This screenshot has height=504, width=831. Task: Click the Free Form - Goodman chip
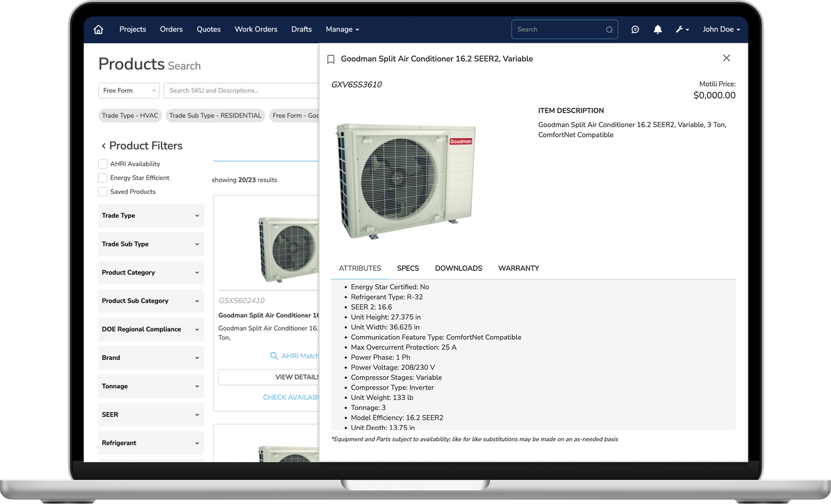(295, 116)
